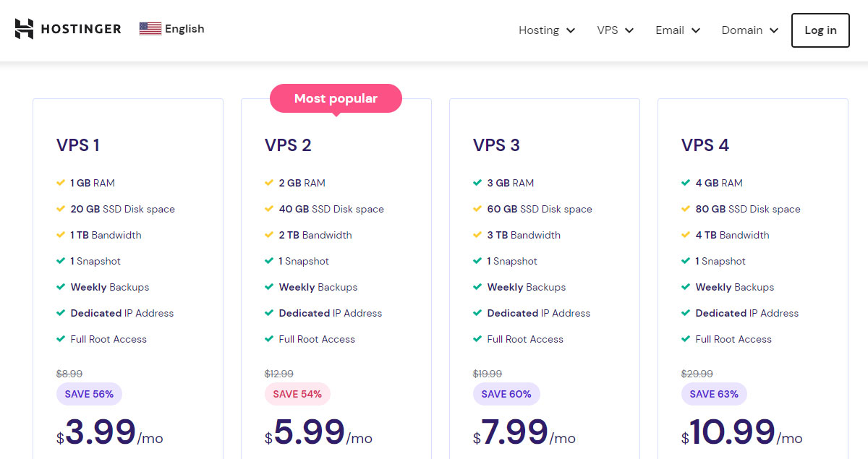Click the VPS 3 plan heading
This screenshot has height=459, width=868.
tap(496, 145)
